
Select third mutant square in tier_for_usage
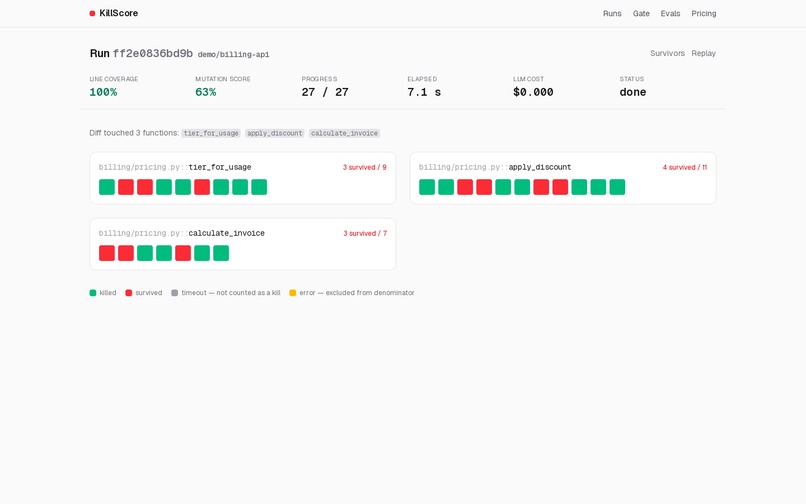pyautogui.click(x=145, y=187)
